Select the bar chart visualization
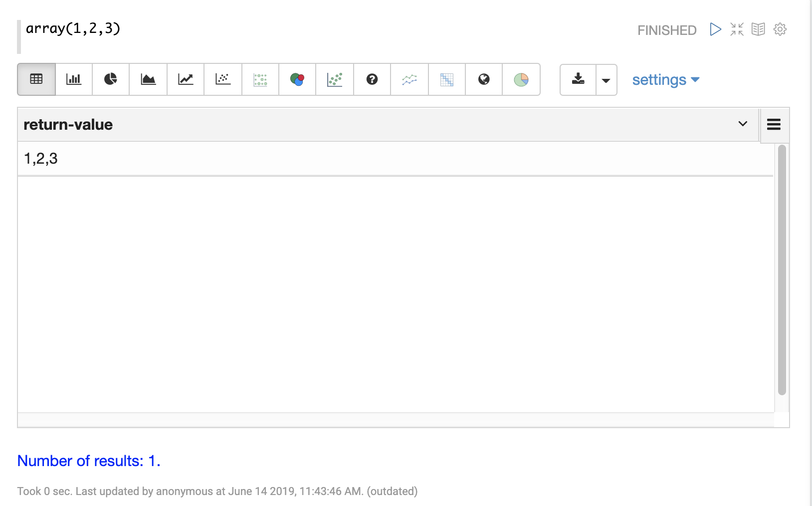This screenshot has height=506, width=812. [74, 79]
